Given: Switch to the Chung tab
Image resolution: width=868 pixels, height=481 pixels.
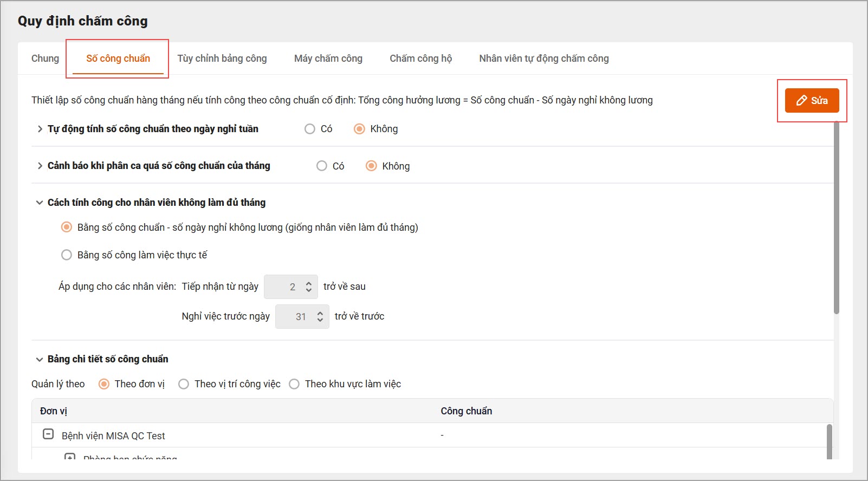Looking at the screenshot, I should tap(45, 58).
